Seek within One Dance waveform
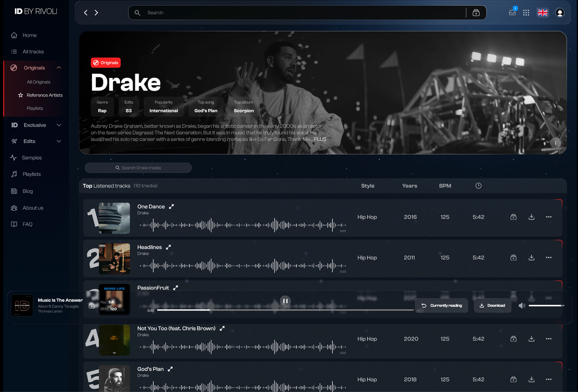578x392 pixels. point(243,225)
